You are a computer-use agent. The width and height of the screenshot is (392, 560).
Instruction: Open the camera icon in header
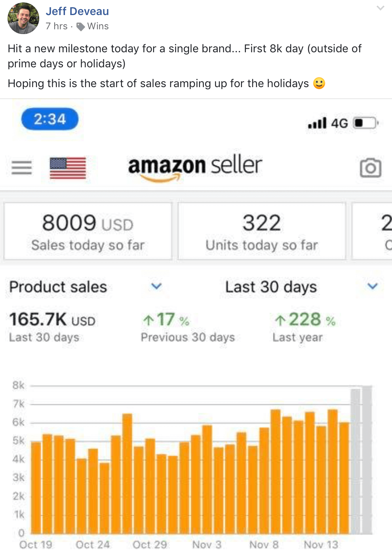click(x=371, y=168)
